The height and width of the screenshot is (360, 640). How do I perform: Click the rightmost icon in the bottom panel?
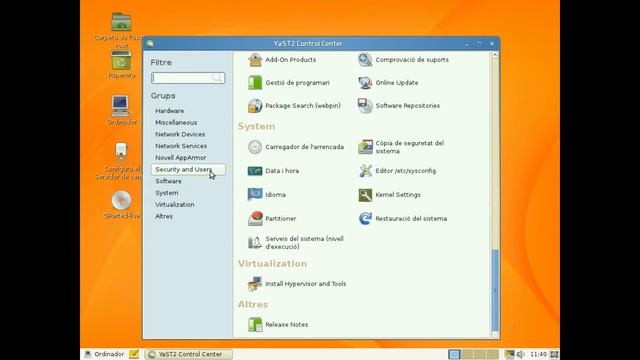click(554, 354)
